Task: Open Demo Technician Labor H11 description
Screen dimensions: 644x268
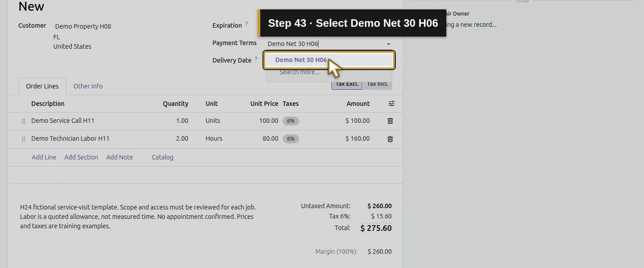Action: [x=70, y=138]
